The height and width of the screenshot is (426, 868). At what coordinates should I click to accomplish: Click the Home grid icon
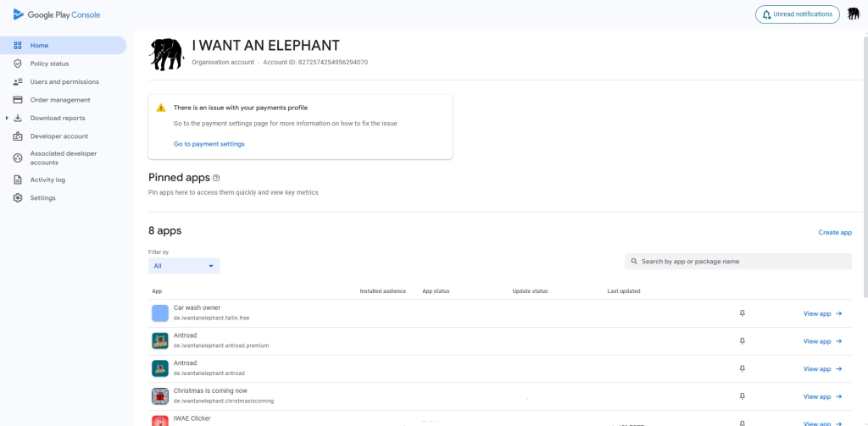pyautogui.click(x=18, y=46)
